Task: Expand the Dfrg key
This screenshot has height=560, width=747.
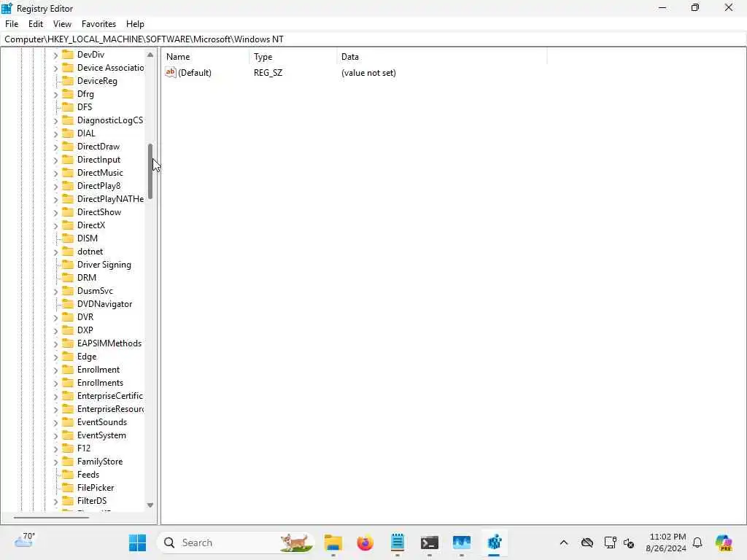Action: click(x=55, y=95)
